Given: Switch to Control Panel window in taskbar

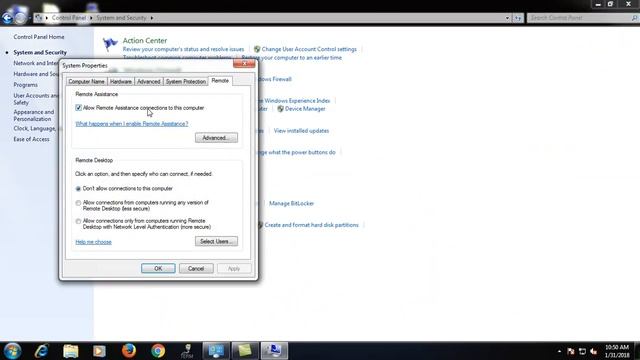Looking at the screenshot, I should (216, 351).
